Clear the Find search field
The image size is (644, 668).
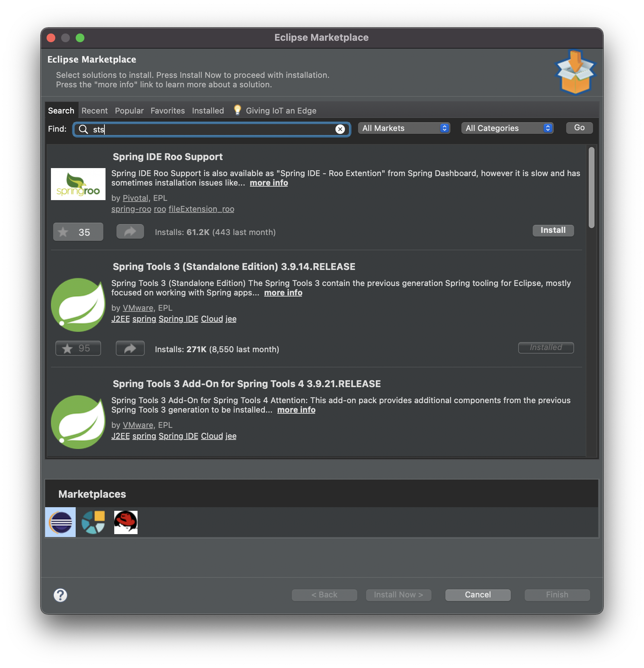coord(340,129)
